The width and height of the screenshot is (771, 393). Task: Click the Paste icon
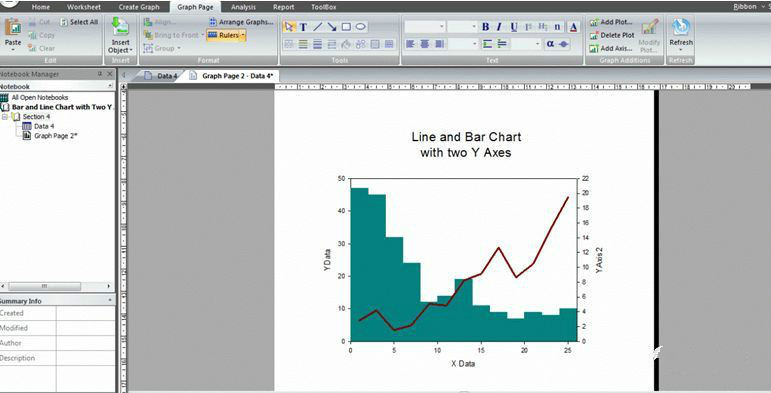pyautogui.click(x=13, y=33)
